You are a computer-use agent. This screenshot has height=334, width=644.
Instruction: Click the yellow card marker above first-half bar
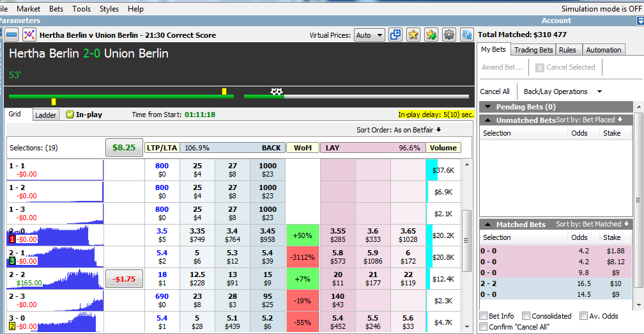(224, 91)
